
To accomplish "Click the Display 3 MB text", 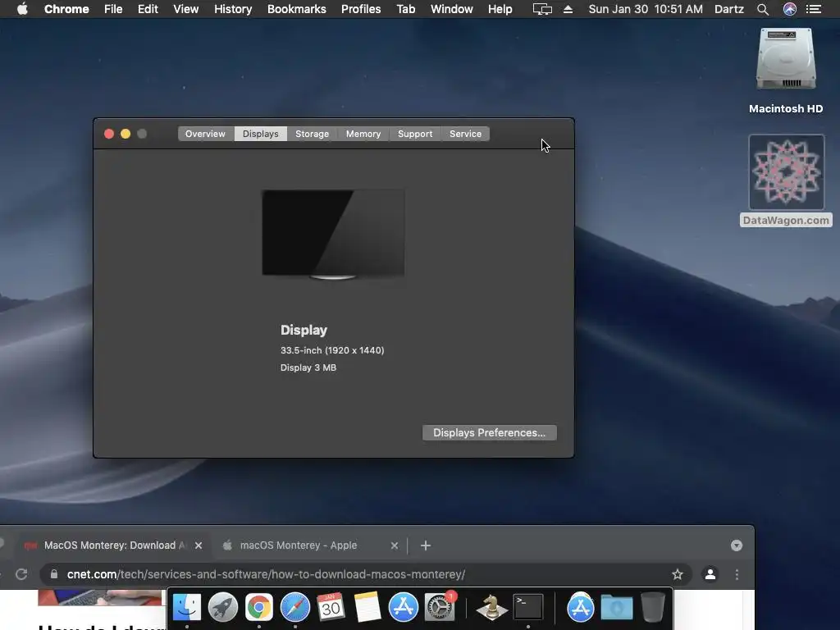I will (308, 367).
